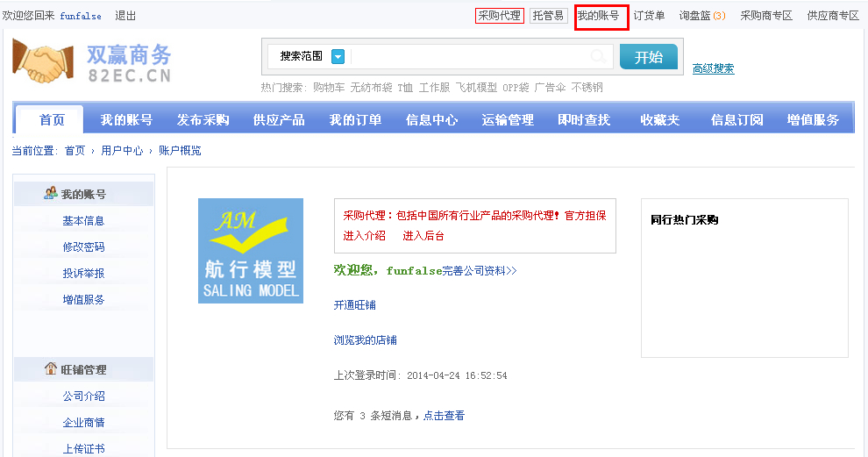The height and width of the screenshot is (457, 868).
Task: Click the 退出 logout link
Action: (x=125, y=16)
